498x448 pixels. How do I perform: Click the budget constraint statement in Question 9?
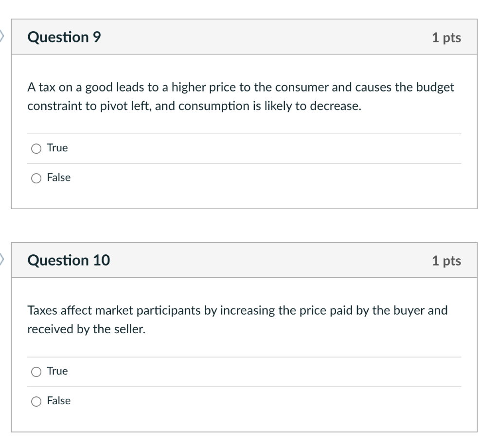coord(240,97)
